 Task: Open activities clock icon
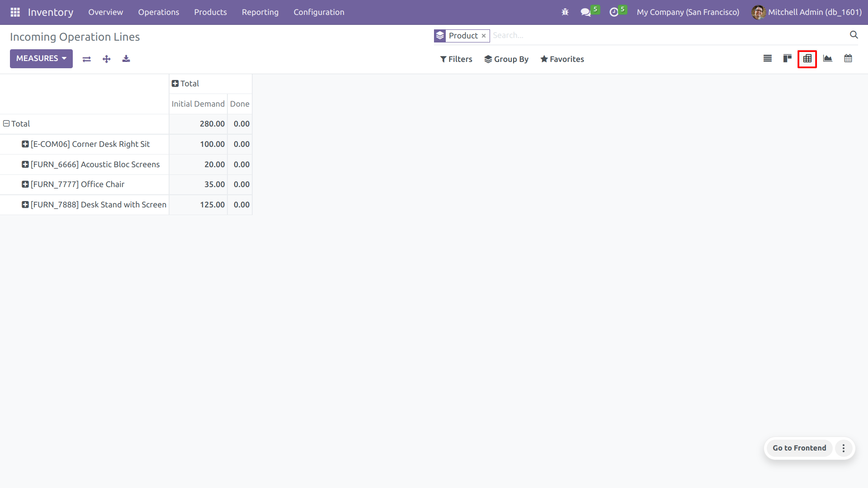(x=613, y=12)
